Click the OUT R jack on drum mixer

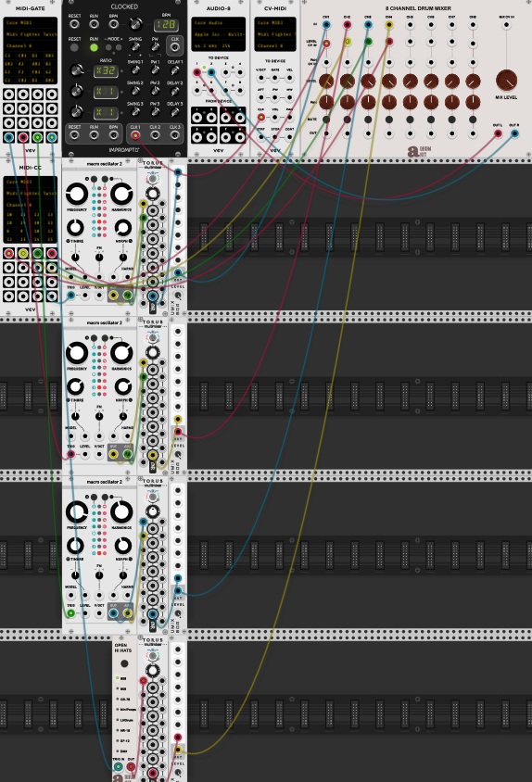click(514, 133)
